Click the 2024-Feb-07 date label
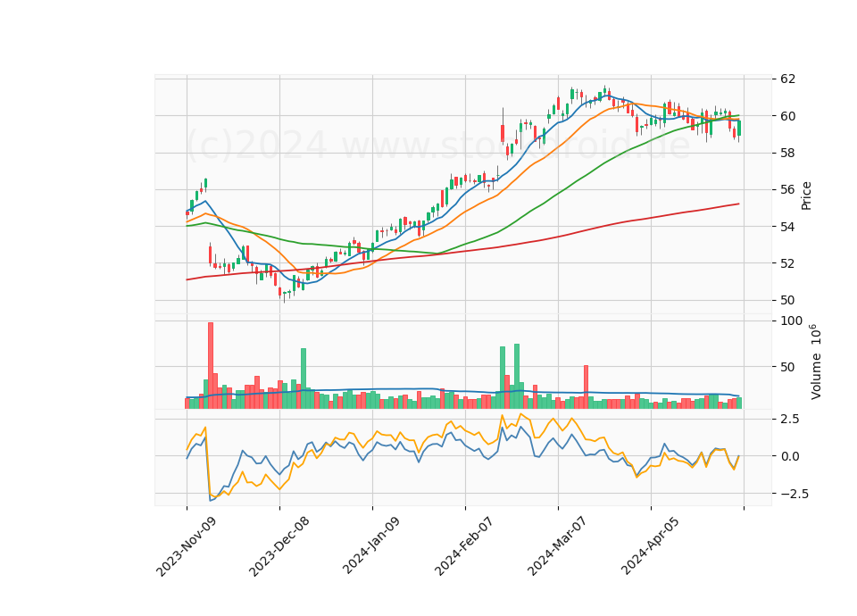The image size is (857, 616). tap(464, 546)
